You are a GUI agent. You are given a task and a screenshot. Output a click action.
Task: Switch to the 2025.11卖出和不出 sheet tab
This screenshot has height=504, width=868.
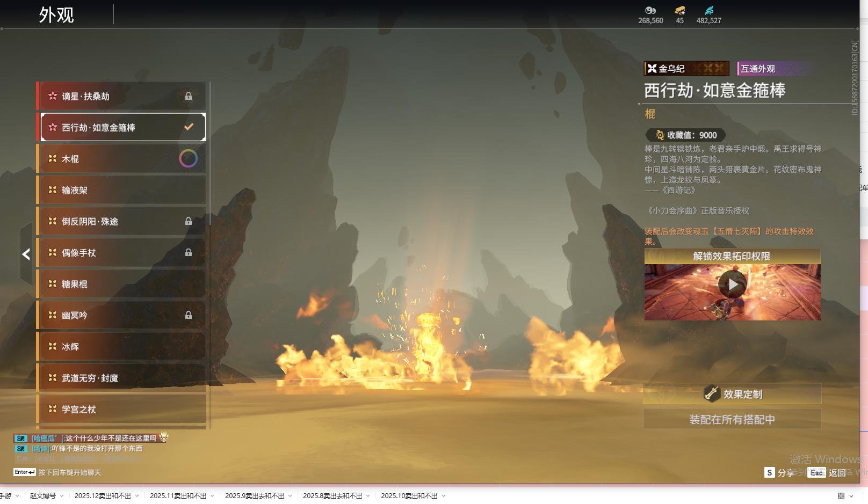178,495
